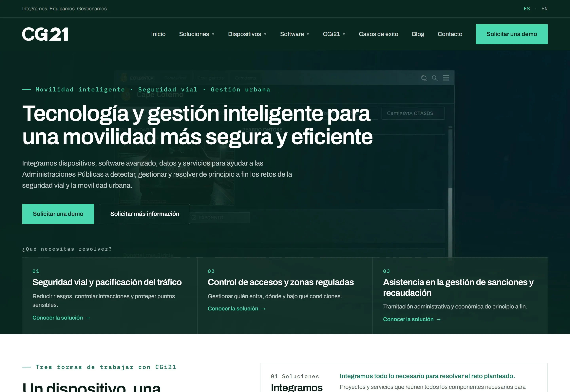Click the tagline Integramos. Equipamos. Gestionamos.

(x=65, y=9)
